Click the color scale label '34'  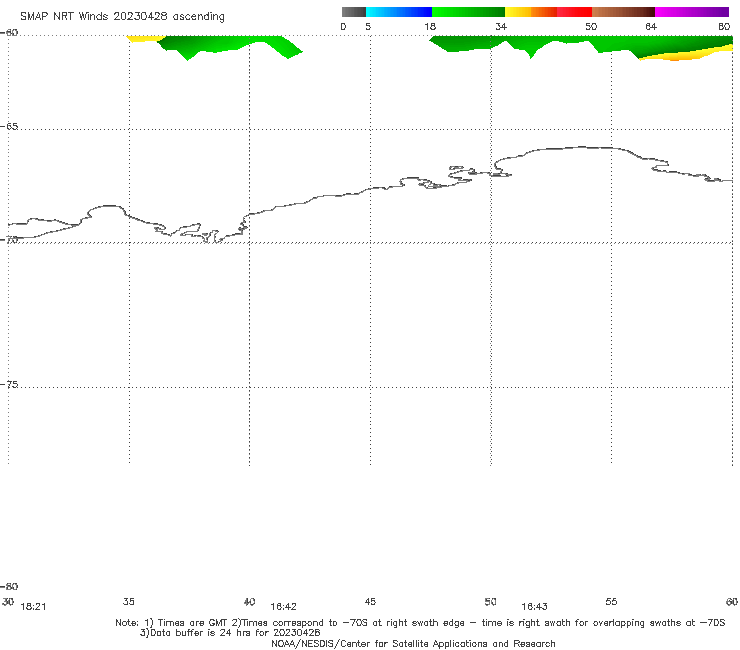coord(501,27)
